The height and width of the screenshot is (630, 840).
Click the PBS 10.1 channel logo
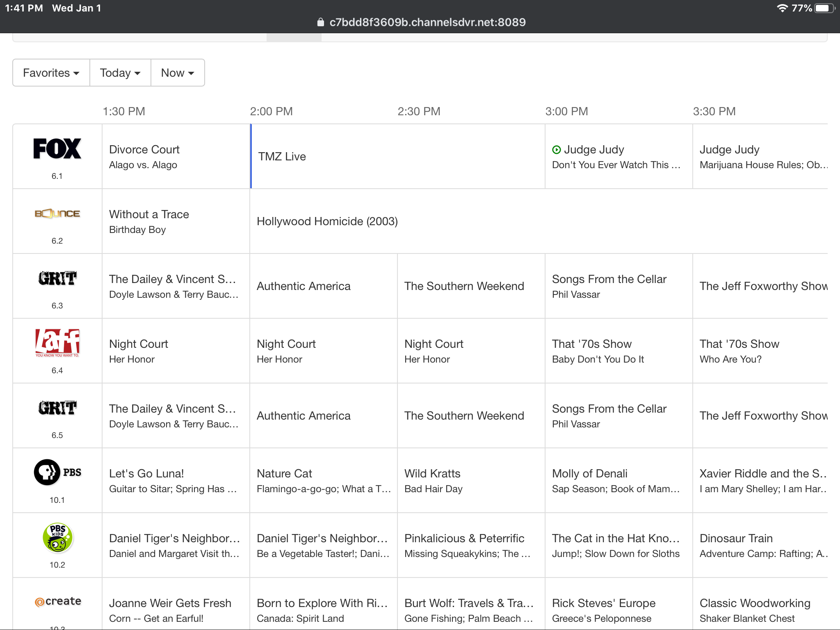(57, 472)
